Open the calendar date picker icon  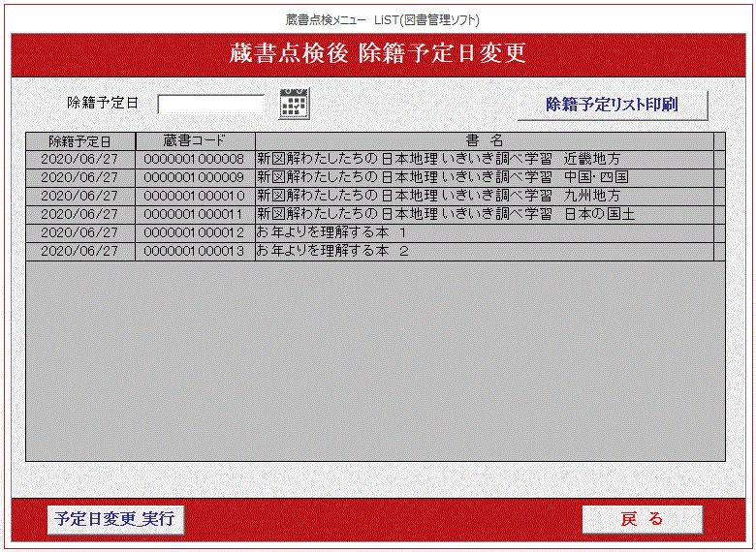pyautogui.click(x=294, y=104)
